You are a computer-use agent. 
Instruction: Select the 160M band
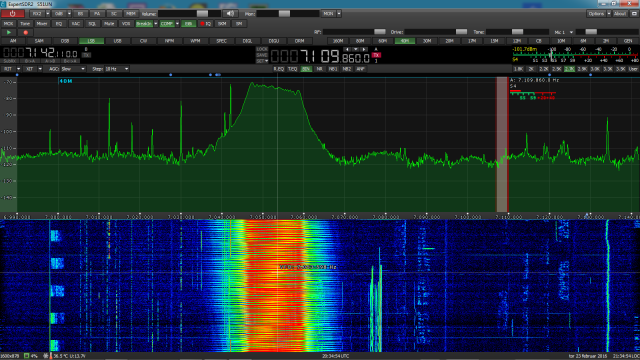pos(338,41)
